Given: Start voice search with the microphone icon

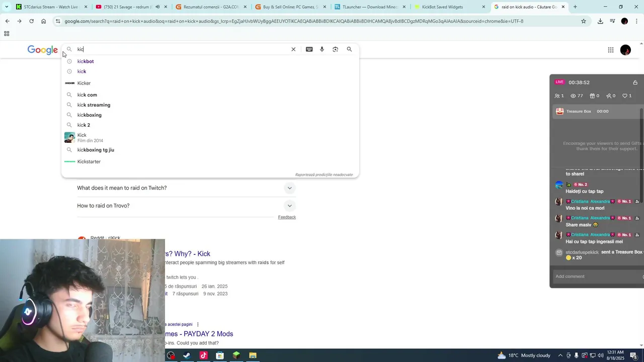Looking at the screenshot, I should [x=322, y=49].
